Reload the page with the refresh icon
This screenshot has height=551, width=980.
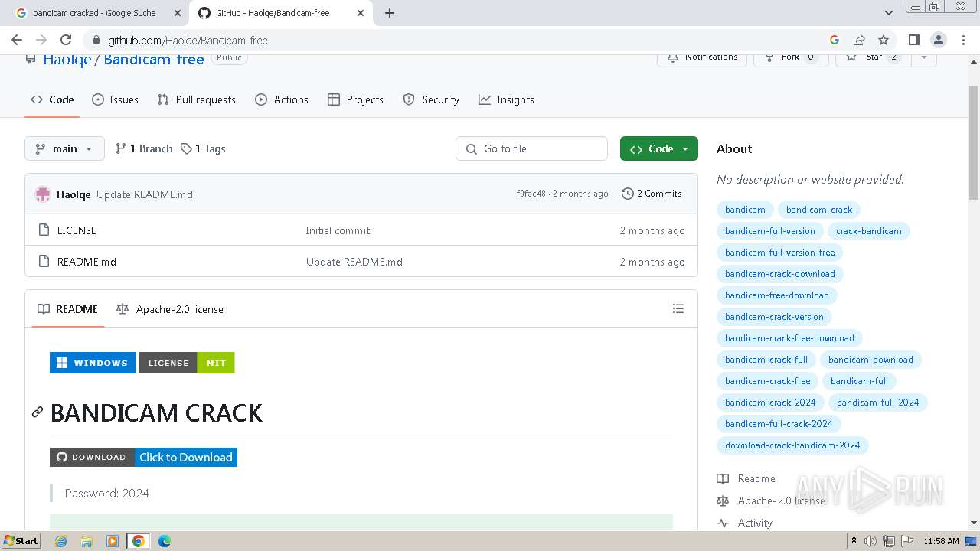tap(66, 40)
